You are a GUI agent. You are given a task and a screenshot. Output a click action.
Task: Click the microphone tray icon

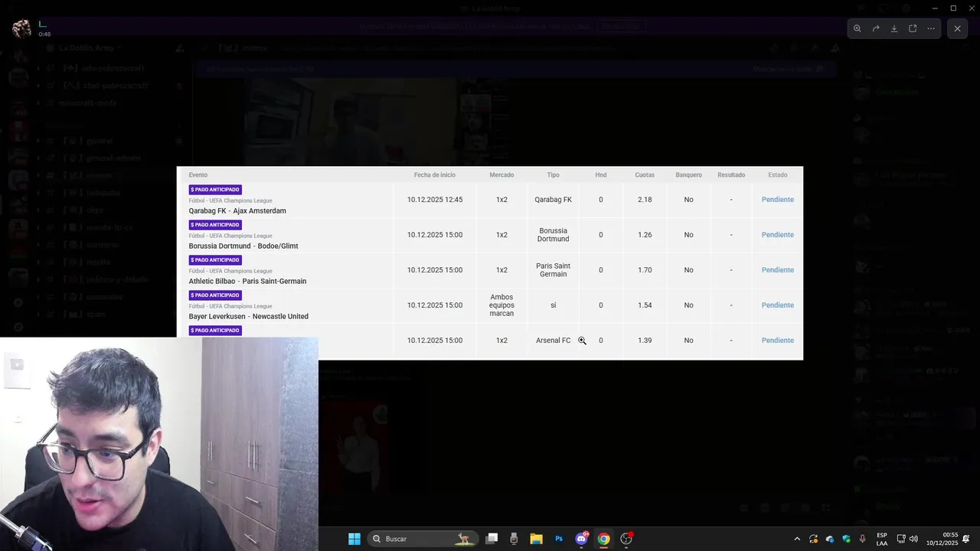[x=863, y=539]
